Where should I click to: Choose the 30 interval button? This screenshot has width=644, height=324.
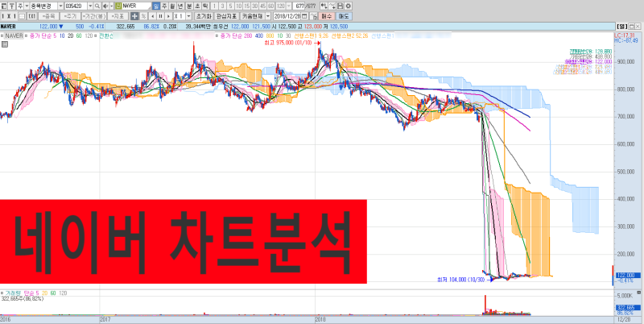point(254,6)
